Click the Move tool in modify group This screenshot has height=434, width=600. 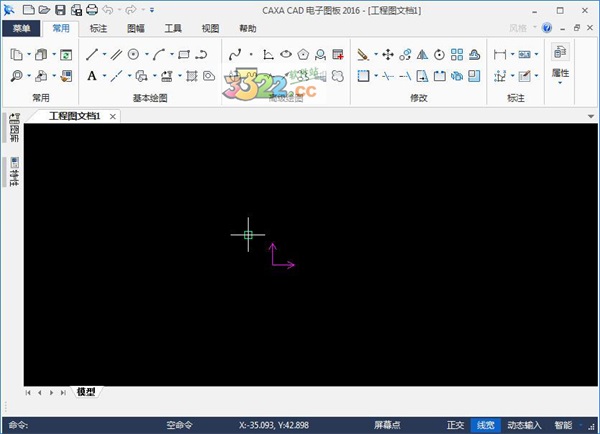[x=388, y=54]
